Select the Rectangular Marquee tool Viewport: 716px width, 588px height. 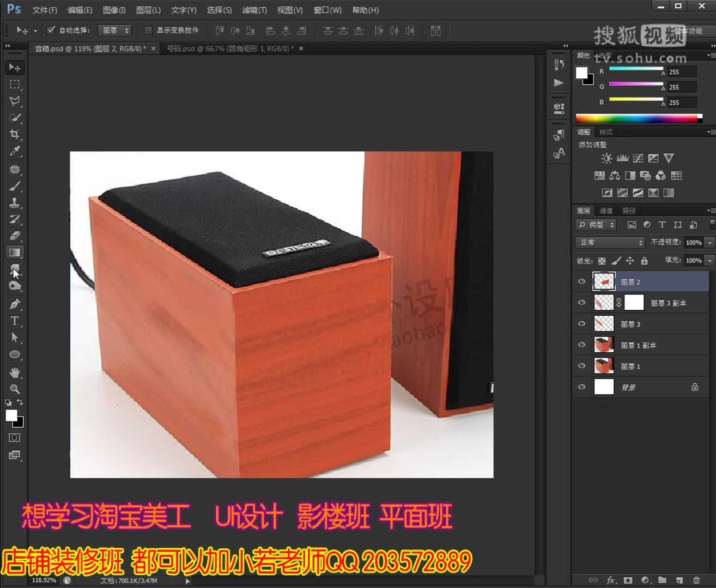tap(15, 84)
